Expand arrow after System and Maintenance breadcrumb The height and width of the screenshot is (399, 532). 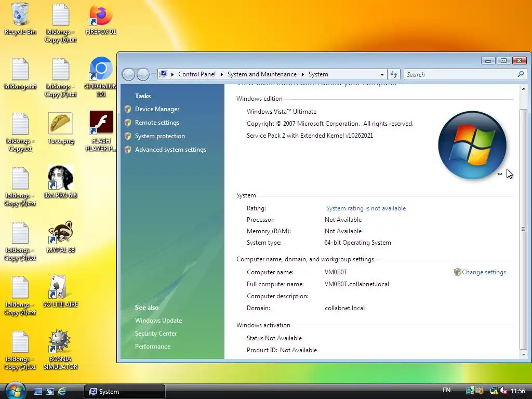coord(303,74)
